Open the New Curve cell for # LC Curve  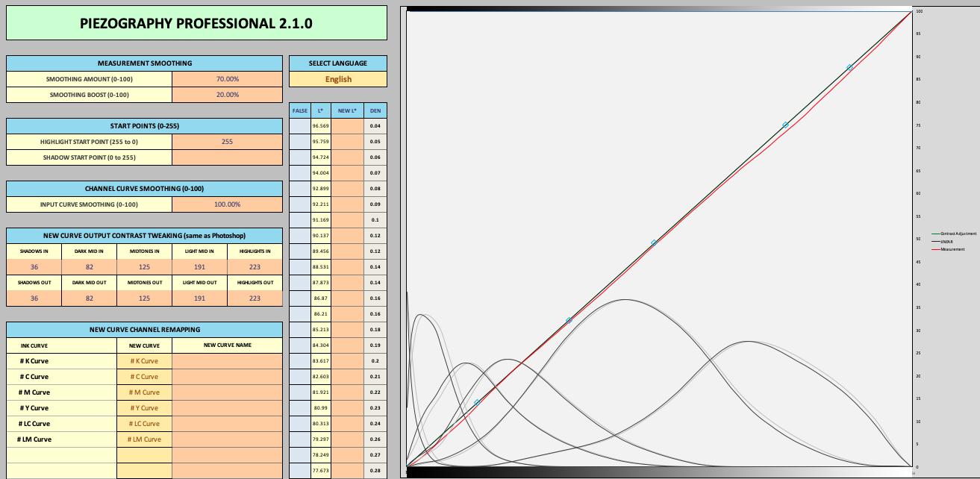coord(145,424)
